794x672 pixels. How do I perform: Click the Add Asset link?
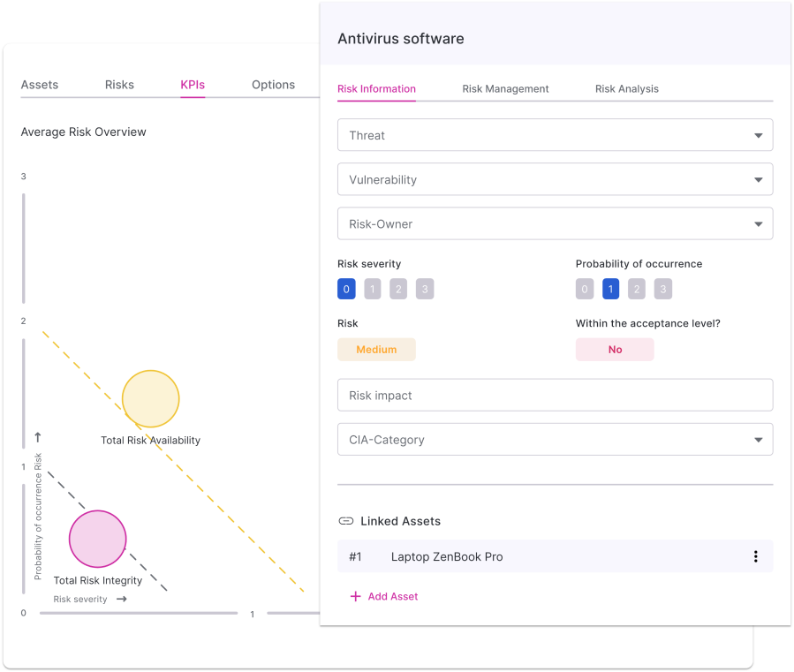(x=393, y=596)
